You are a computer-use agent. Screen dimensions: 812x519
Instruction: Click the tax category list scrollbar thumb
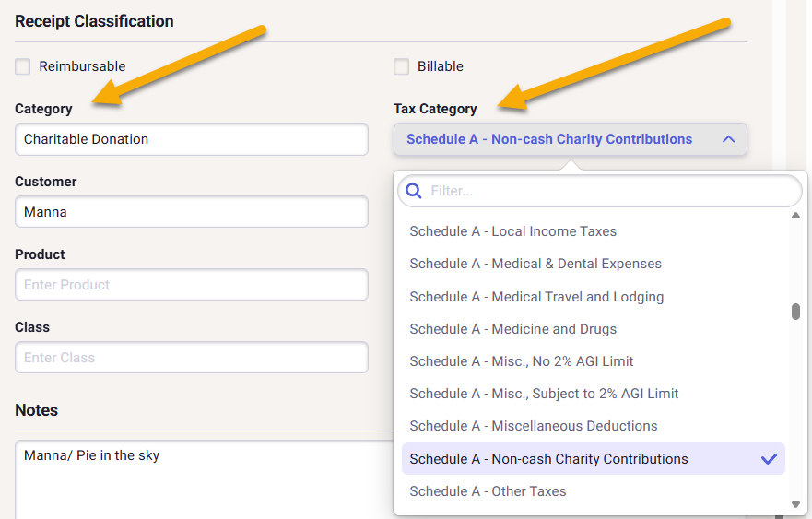point(795,312)
